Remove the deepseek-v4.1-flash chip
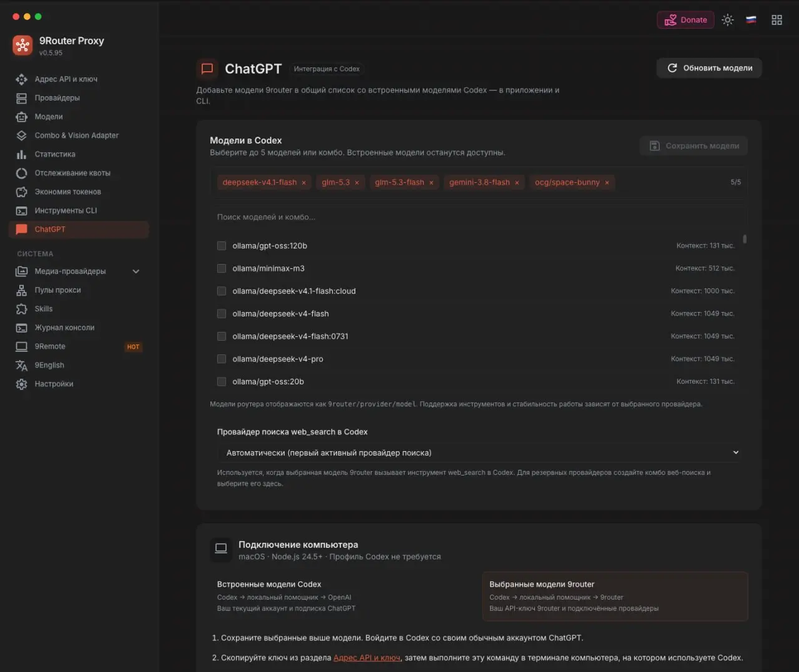 coord(304,183)
